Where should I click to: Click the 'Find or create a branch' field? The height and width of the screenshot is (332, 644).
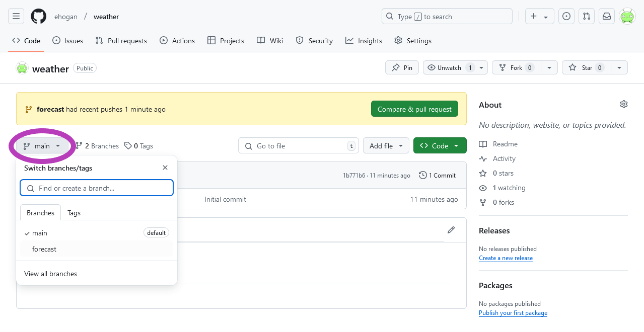tap(97, 188)
